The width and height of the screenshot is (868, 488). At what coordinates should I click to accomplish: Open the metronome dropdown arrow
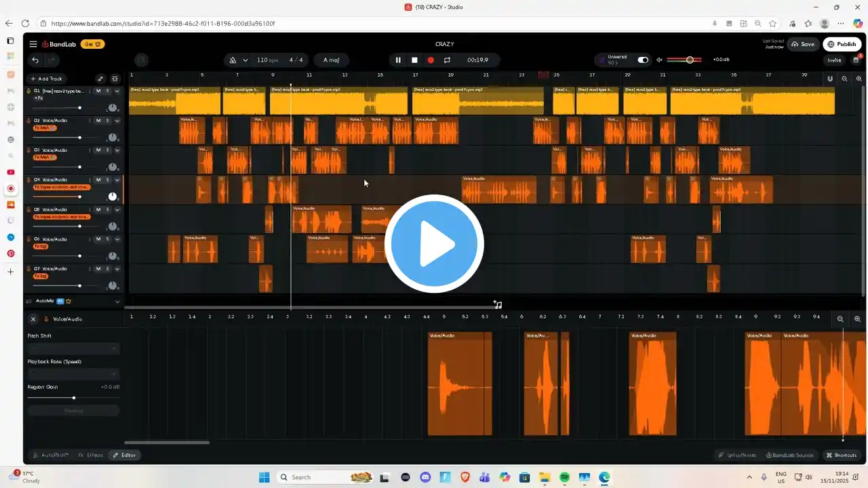point(245,60)
